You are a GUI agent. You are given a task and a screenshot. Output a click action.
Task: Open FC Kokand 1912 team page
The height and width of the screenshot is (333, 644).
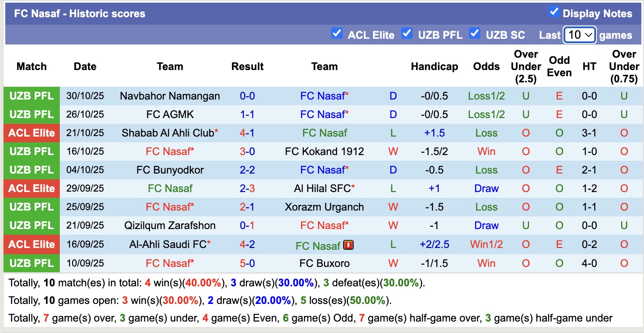click(324, 152)
